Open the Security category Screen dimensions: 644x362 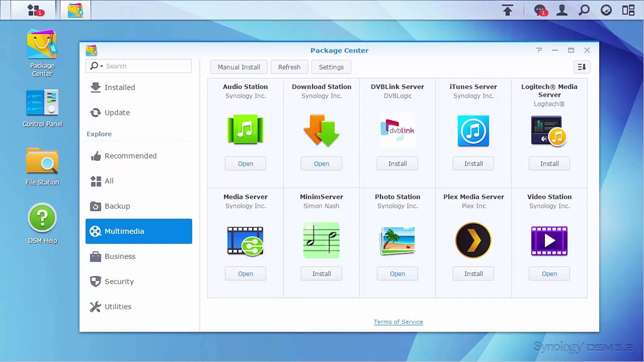pyautogui.click(x=139, y=282)
